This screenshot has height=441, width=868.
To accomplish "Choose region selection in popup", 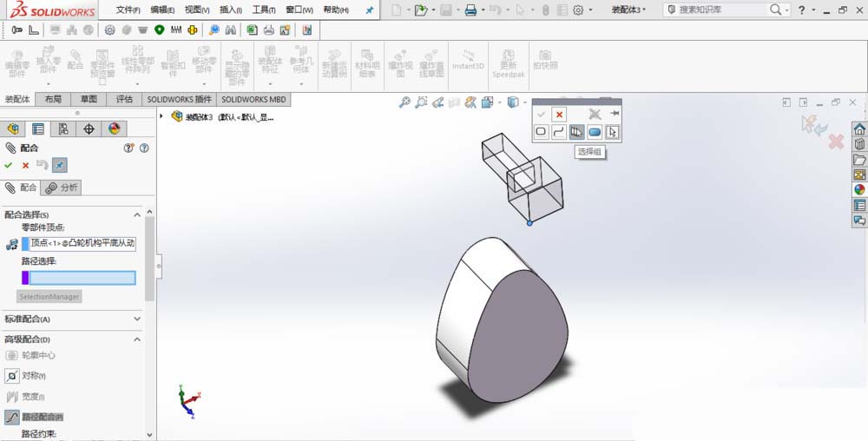I will pos(595,132).
